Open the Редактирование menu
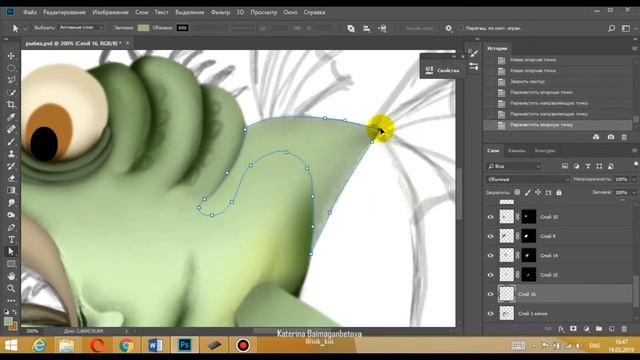The height and width of the screenshot is (360, 640). (64, 12)
